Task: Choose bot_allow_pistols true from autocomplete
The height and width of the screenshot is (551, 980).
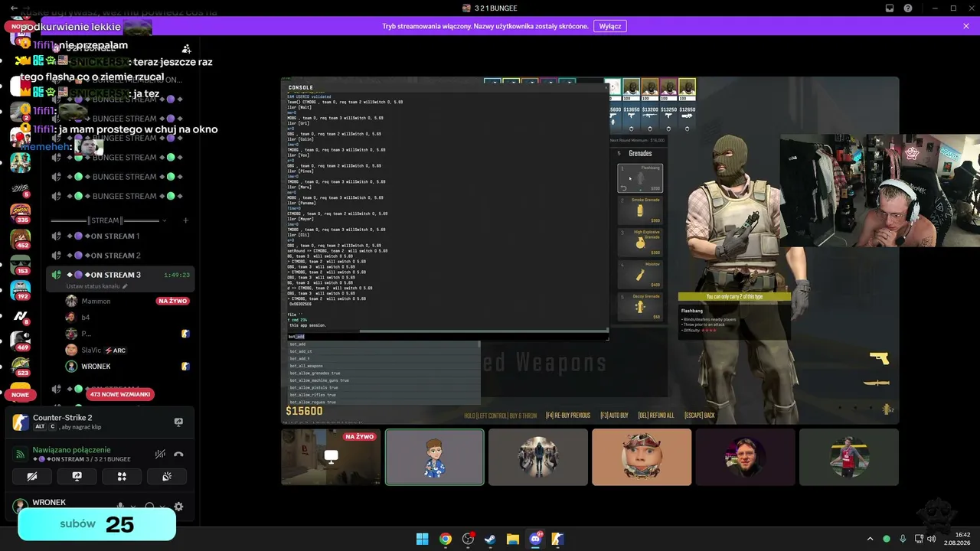Action: [x=384, y=388]
